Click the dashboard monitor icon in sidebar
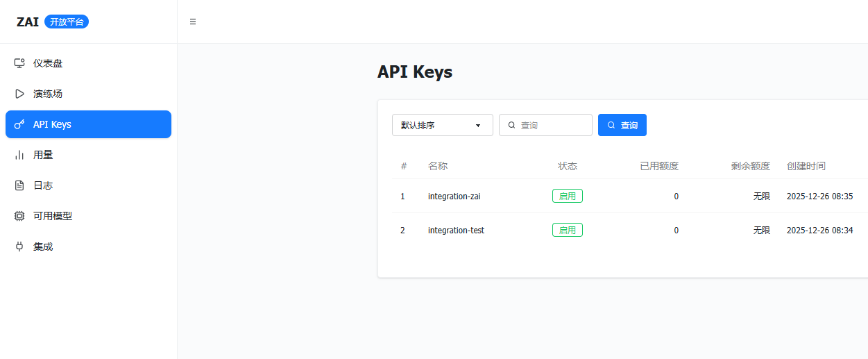Image resolution: width=868 pixels, height=359 pixels. tap(19, 63)
